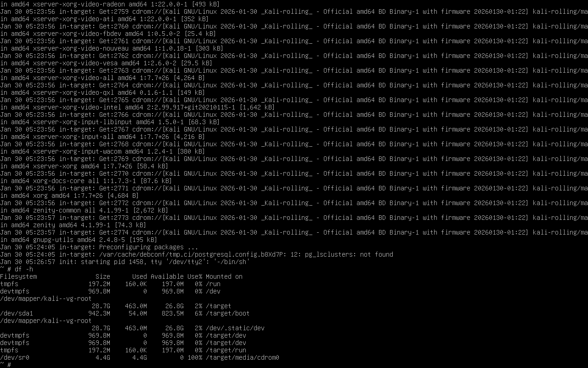
Task: Click the 'gnupg-utils' package name
Action: point(53,240)
